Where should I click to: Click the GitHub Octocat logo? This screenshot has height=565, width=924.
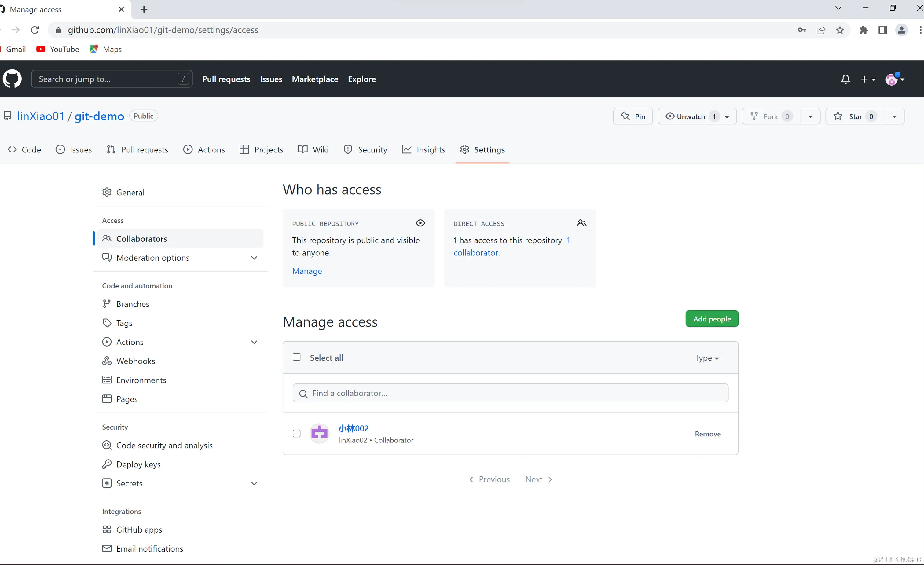click(x=12, y=79)
